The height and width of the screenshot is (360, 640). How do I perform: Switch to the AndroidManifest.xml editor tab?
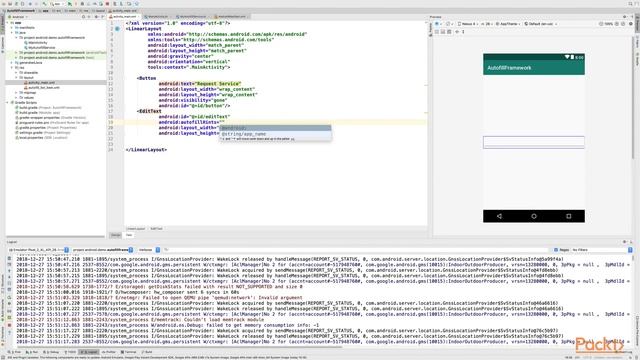coord(231,17)
